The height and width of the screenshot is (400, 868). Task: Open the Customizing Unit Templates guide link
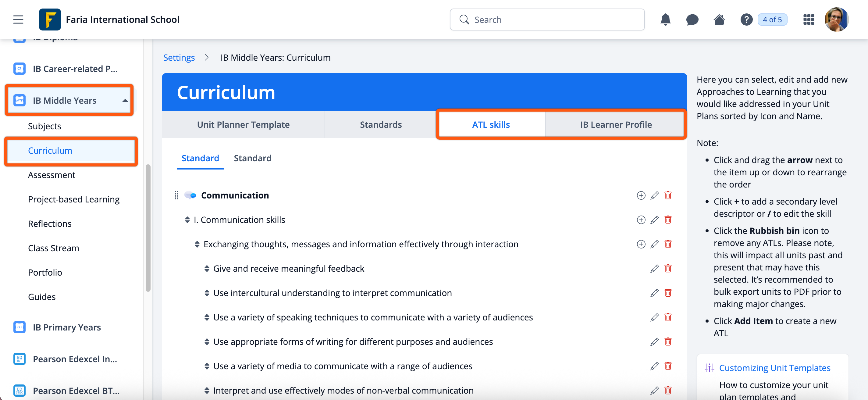coord(774,368)
